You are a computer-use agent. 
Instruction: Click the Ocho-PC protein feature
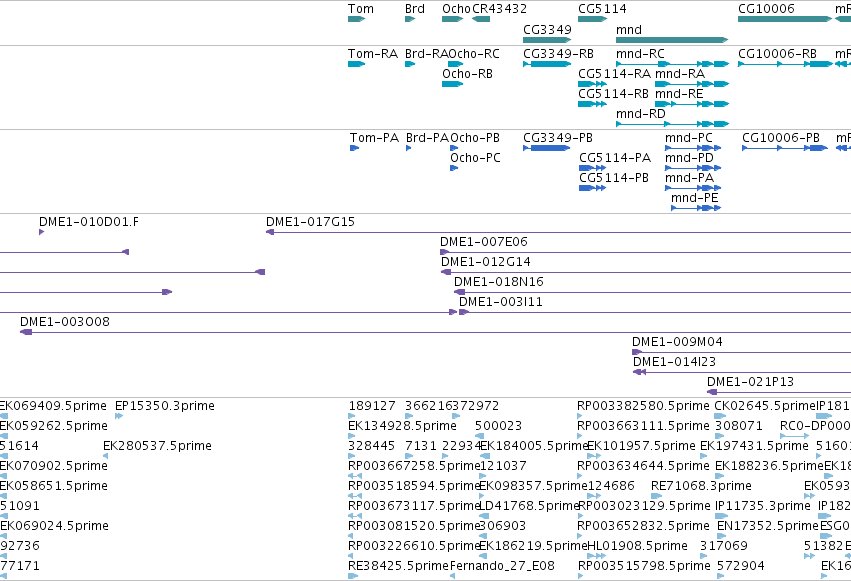454,168
